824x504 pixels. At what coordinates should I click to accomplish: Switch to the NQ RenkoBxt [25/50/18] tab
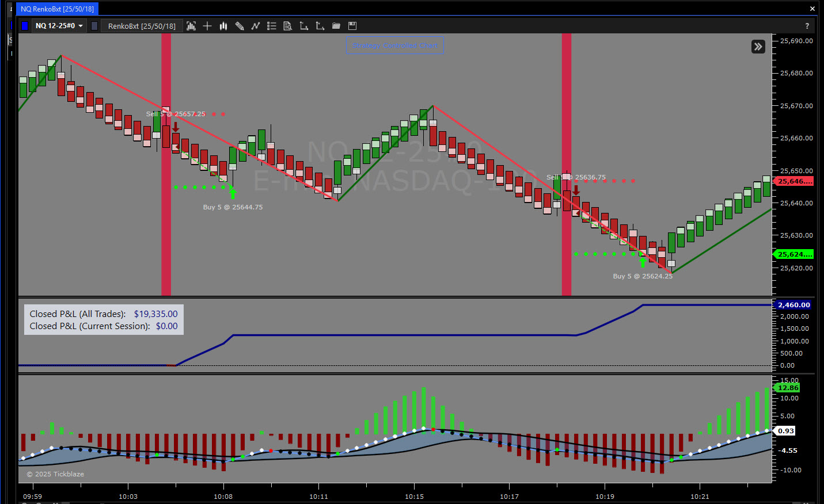pos(57,9)
